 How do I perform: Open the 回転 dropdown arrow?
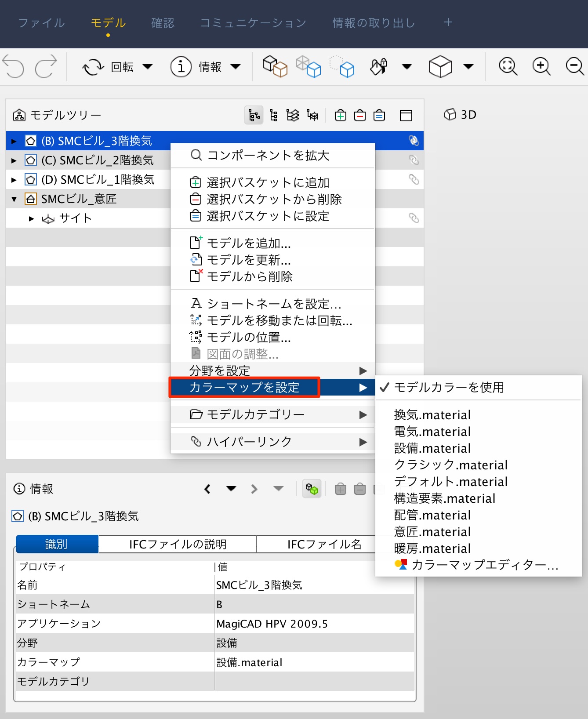[148, 67]
